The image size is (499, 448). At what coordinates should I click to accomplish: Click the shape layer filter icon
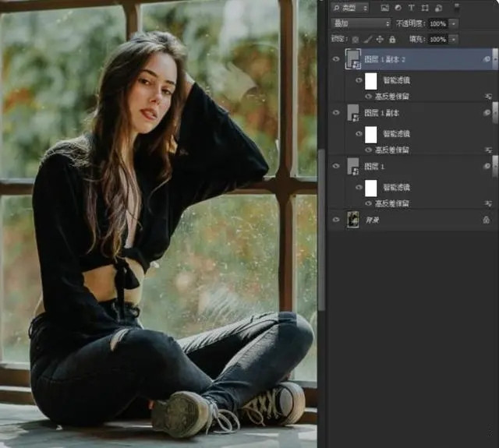pos(423,8)
